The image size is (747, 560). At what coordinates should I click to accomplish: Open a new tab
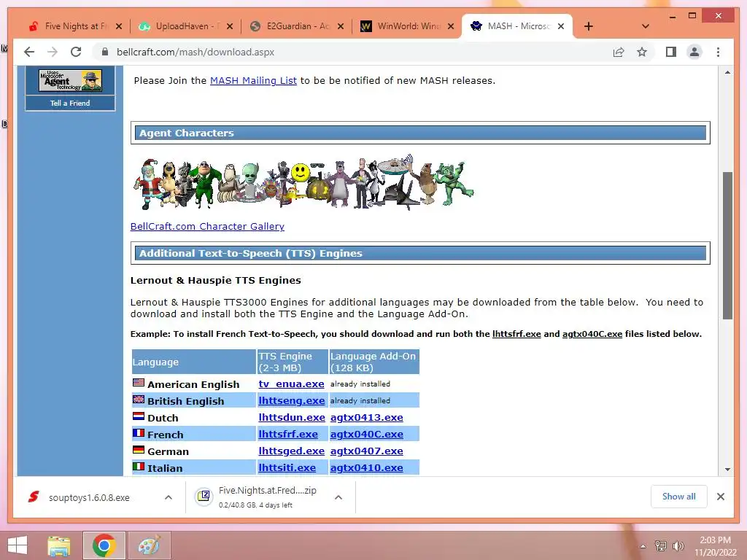pos(589,26)
